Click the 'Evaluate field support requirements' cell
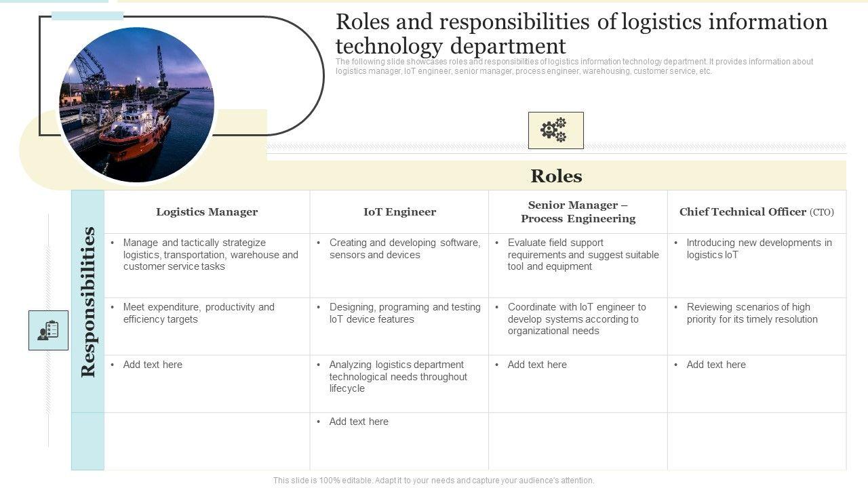Screen dimensions: 868x488 point(583,255)
